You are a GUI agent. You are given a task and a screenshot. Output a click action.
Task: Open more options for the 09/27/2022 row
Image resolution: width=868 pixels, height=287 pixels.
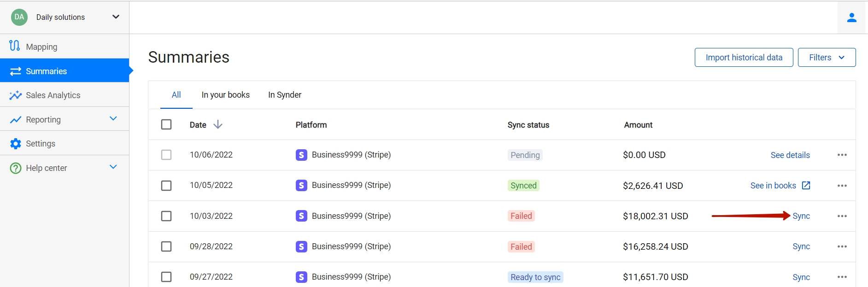coord(842,277)
